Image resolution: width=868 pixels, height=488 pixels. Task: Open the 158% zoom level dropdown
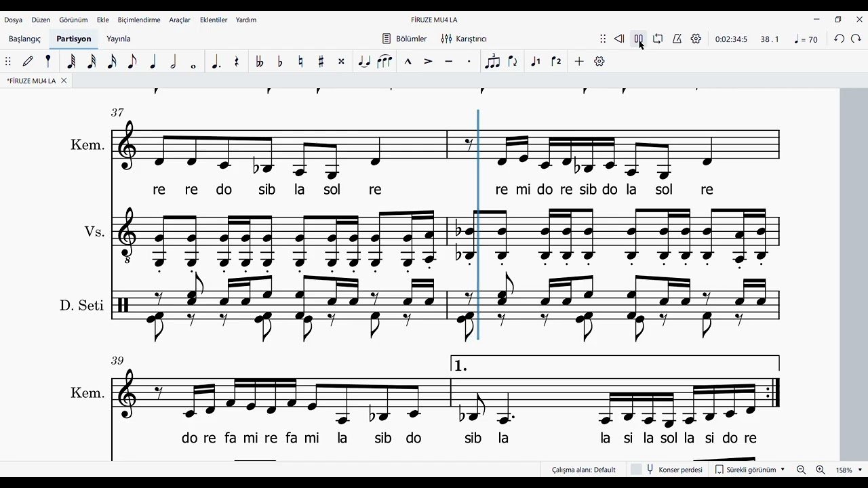(x=849, y=470)
